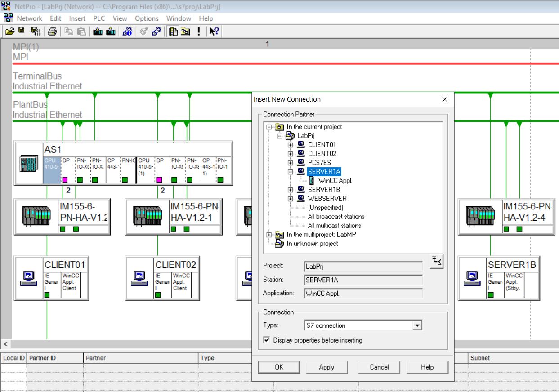Open the Network menu
The width and height of the screenshot is (559, 392).
click(30, 18)
